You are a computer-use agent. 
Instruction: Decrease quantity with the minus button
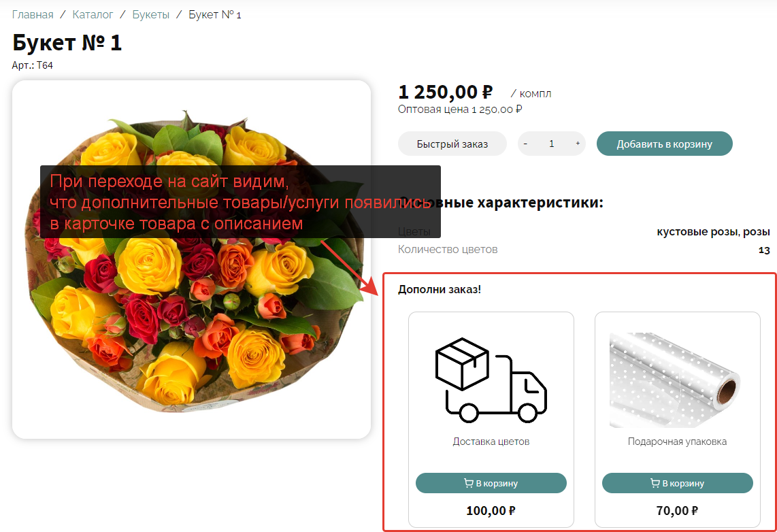525,144
